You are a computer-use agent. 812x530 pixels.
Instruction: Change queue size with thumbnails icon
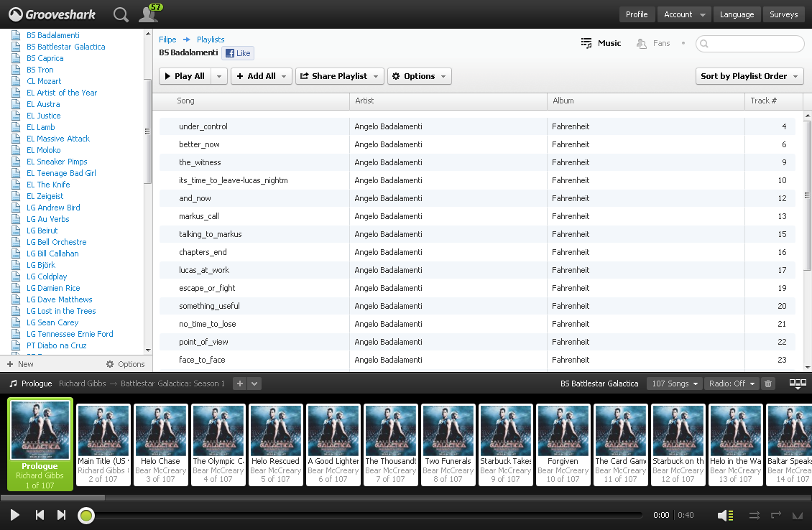798,383
